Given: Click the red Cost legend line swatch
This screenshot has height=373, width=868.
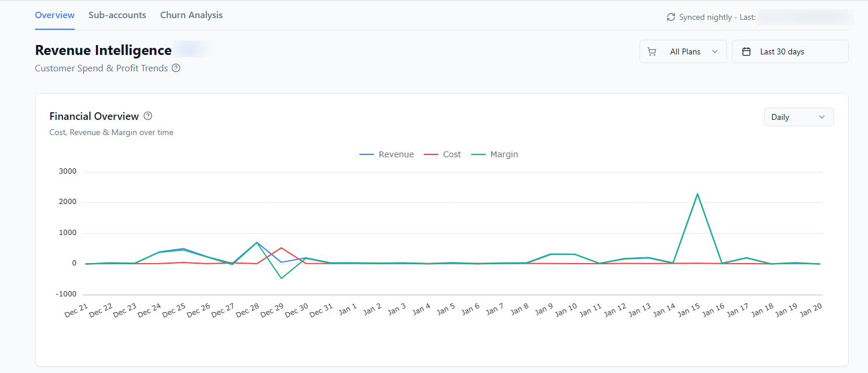Looking at the screenshot, I should (x=431, y=154).
